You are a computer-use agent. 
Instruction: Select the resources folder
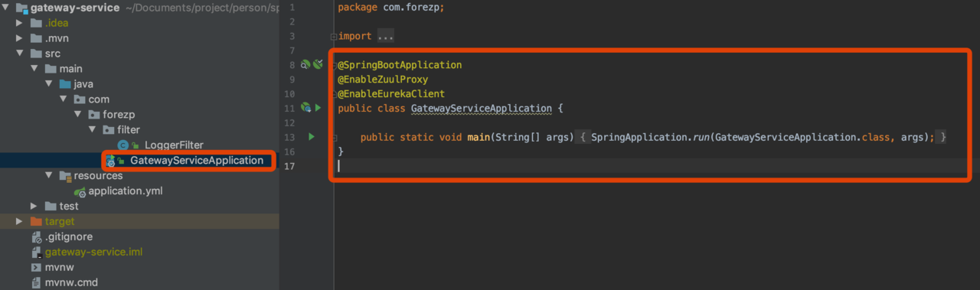coord(98,176)
